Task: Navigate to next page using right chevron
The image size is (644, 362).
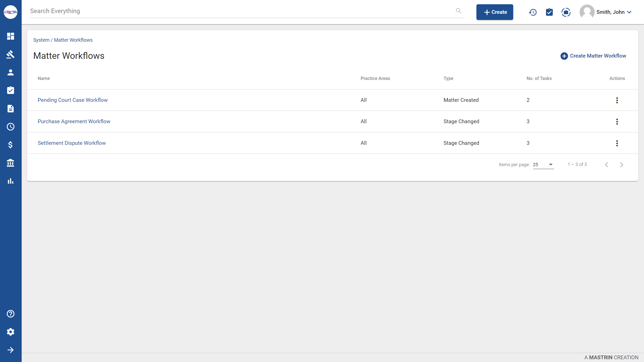Action: click(621, 164)
